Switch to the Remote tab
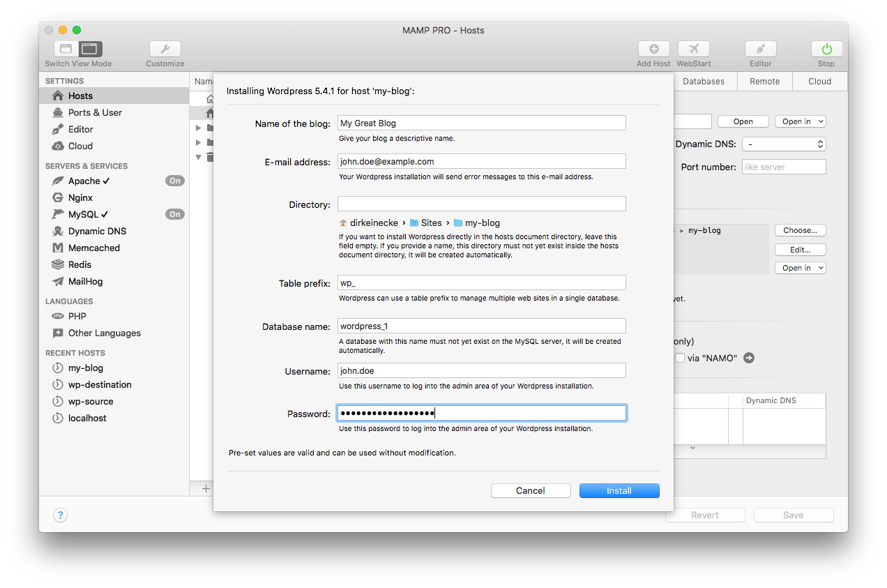 coord(764,81)
